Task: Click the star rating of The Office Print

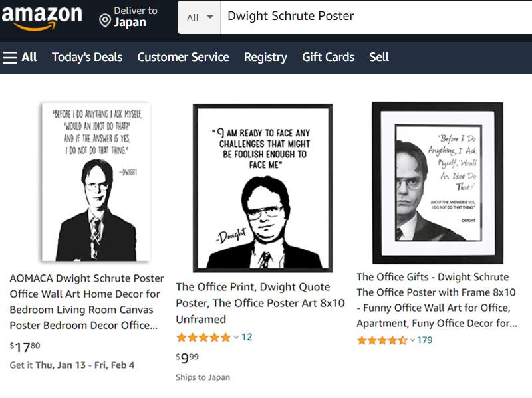Action: [203, 338]
